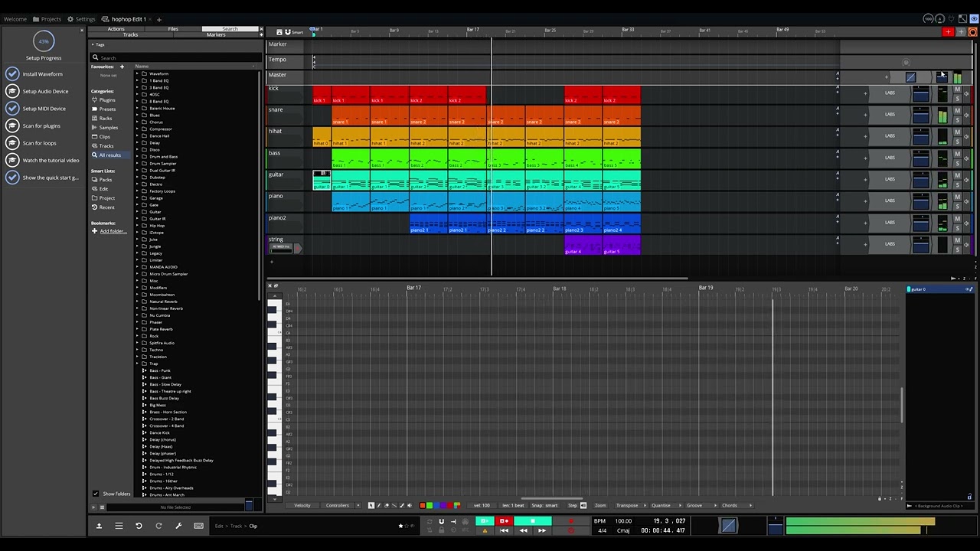This screenshot has width=980, height=551.
Task: Toggle the Show Folders checkbox
Action: click(x=96, y=494)
